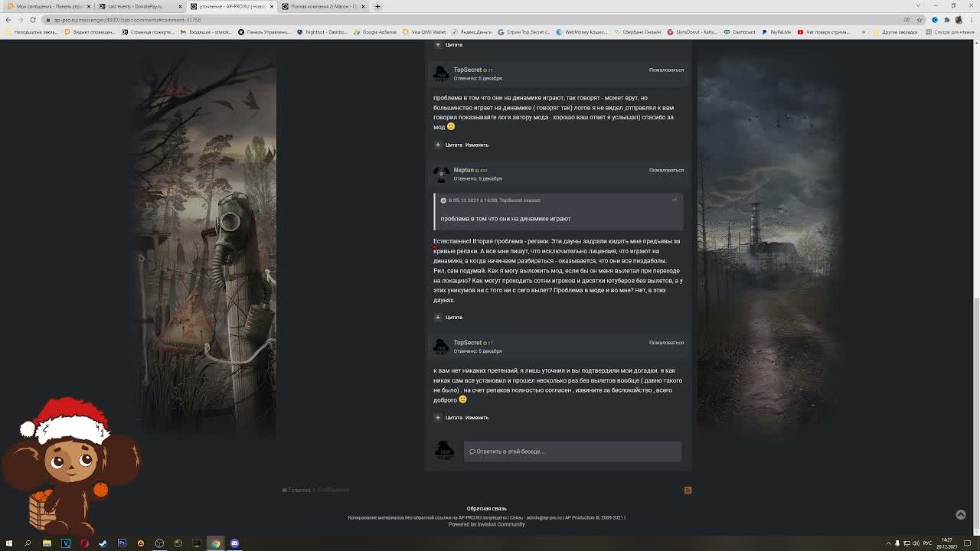Switch to the DonatePay last events tab
This screenshot has height=551, width=980.
[135, 6]
